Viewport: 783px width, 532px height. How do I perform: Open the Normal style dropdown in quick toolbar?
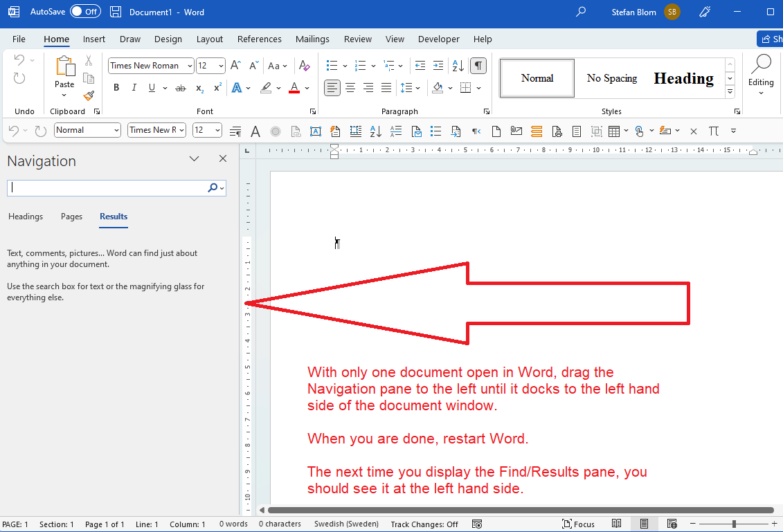[x=116, y=130]
